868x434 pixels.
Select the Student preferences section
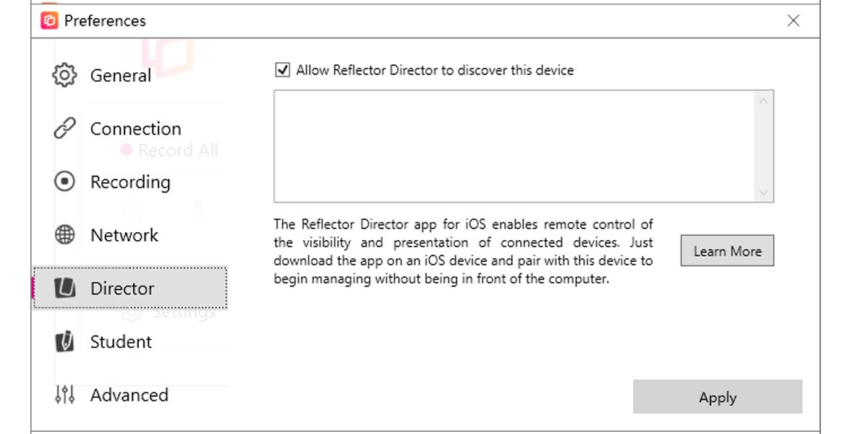(x=120, y=341)
